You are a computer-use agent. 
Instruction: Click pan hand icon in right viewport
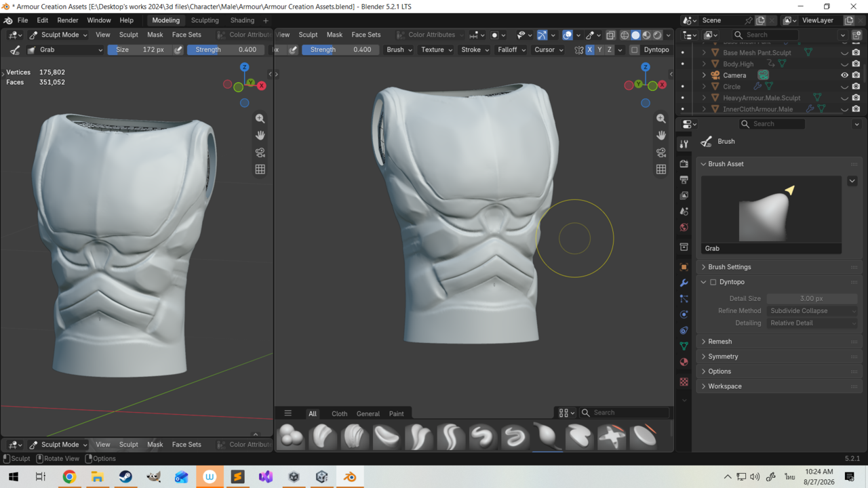[661, 136]
